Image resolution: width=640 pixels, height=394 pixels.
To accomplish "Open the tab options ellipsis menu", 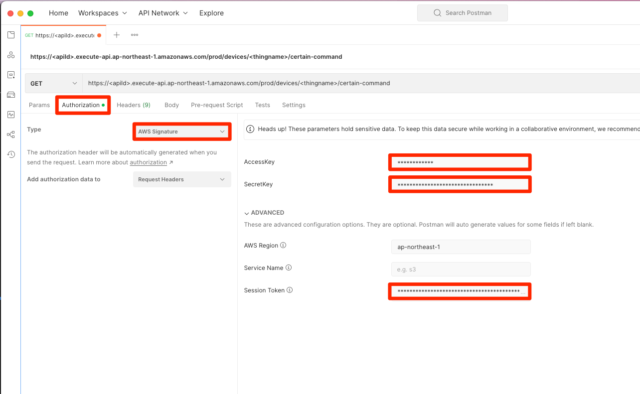I will tap(134, 35).
